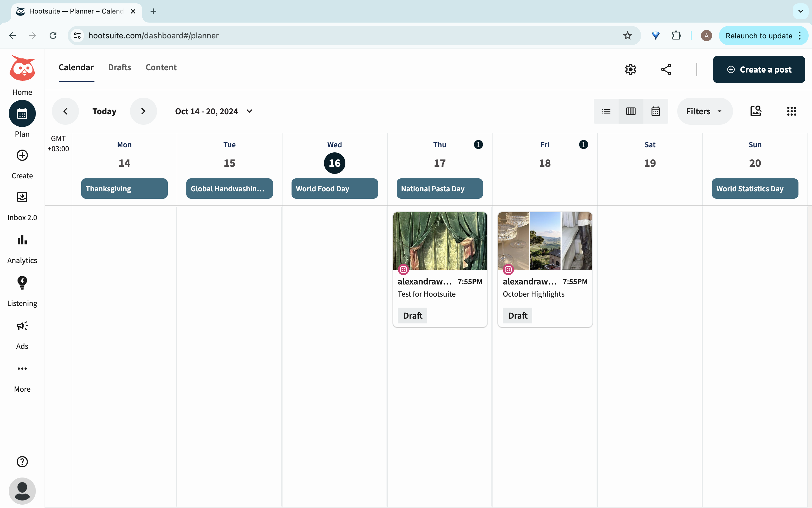Viewport: 812px width, 508px height.
Task: Open the nine-dot grid apps icon
Action: (x=791, y=111)
